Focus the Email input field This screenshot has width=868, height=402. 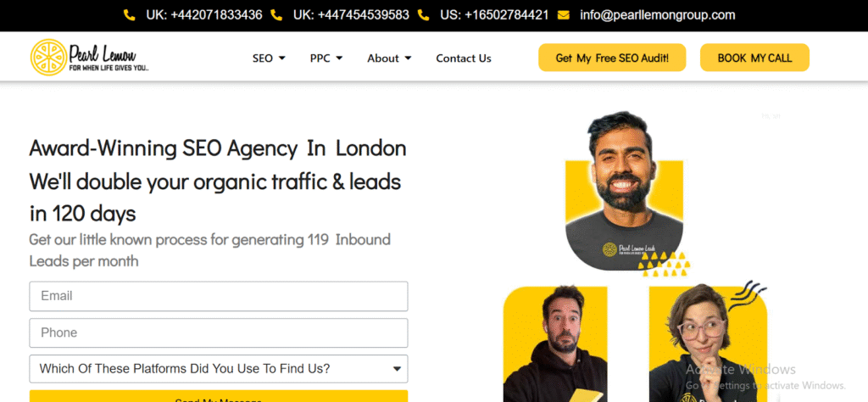(219, 296)
